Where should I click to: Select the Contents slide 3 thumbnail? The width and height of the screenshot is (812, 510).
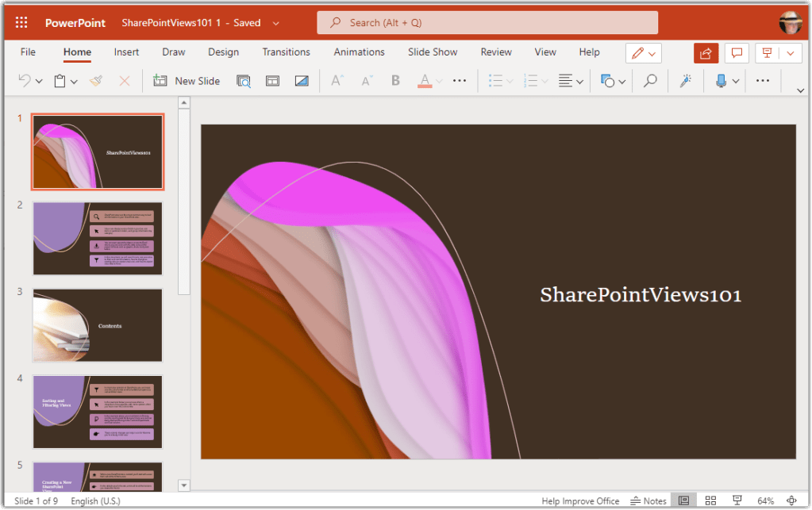[x=98, y=325]
